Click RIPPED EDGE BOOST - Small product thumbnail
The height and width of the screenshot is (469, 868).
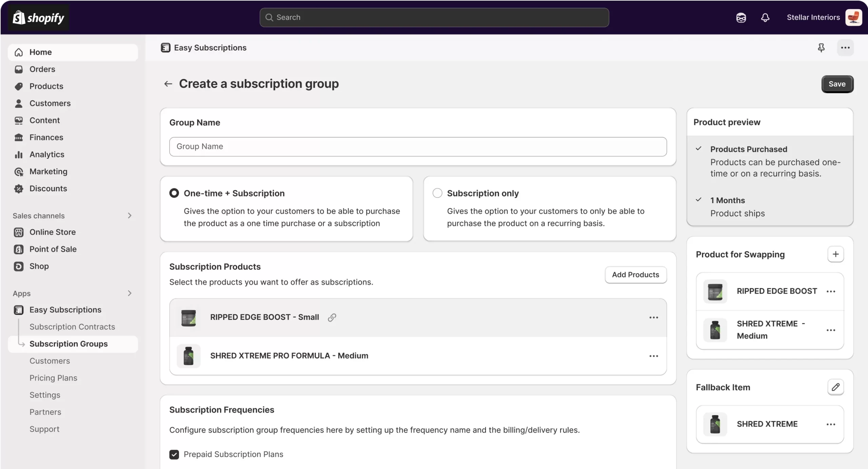coord(189,317)
